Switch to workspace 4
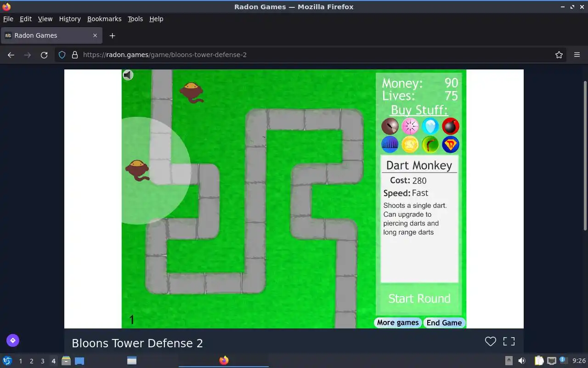588x368 pixels. (53, 361)
